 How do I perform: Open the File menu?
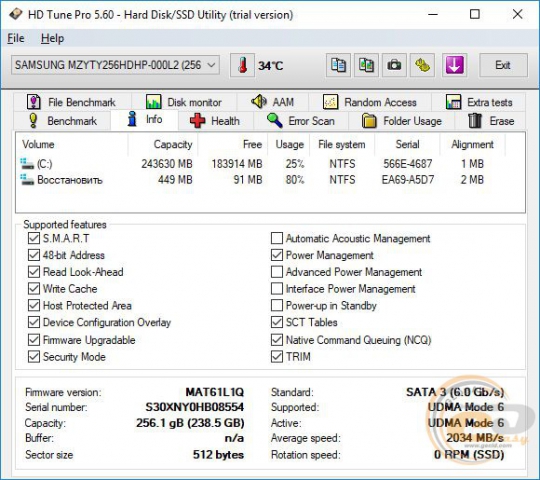pyautogui.click(x=16, y=38)
